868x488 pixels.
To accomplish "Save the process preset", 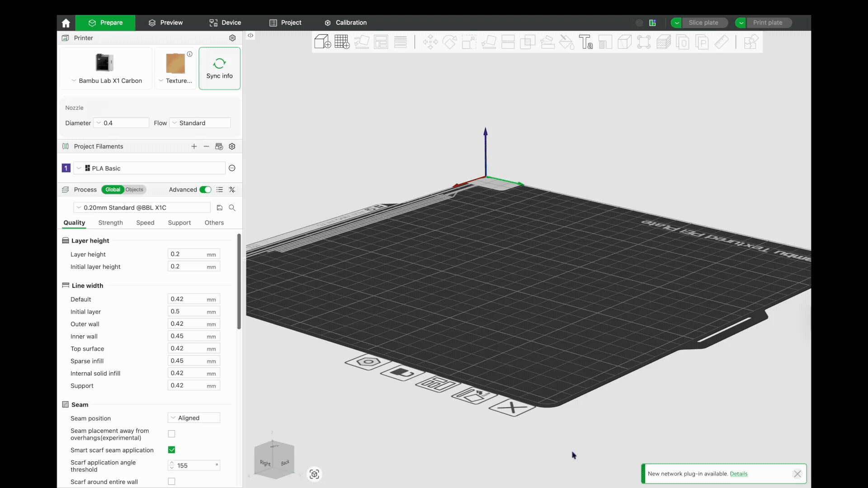I will point(220,208).
